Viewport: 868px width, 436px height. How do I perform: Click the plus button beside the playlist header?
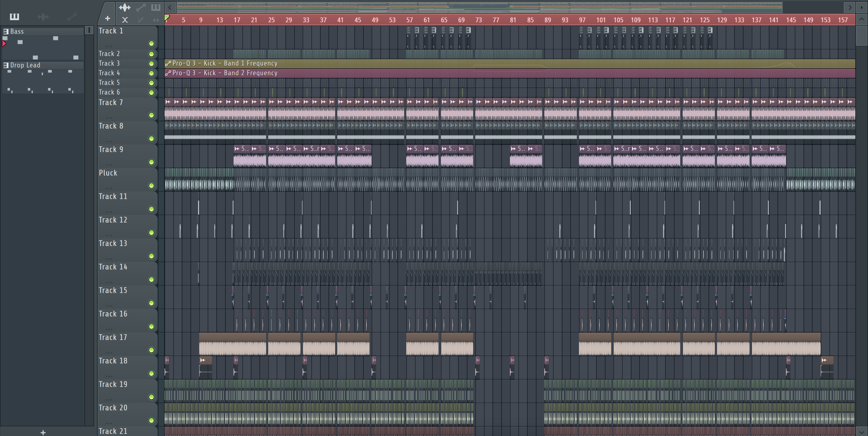click(108, 18)
